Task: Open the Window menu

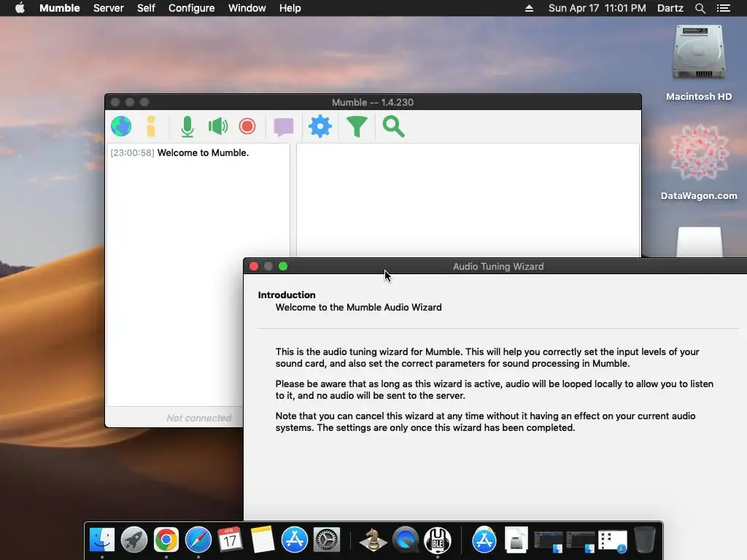Action: (x=247, y=8)
